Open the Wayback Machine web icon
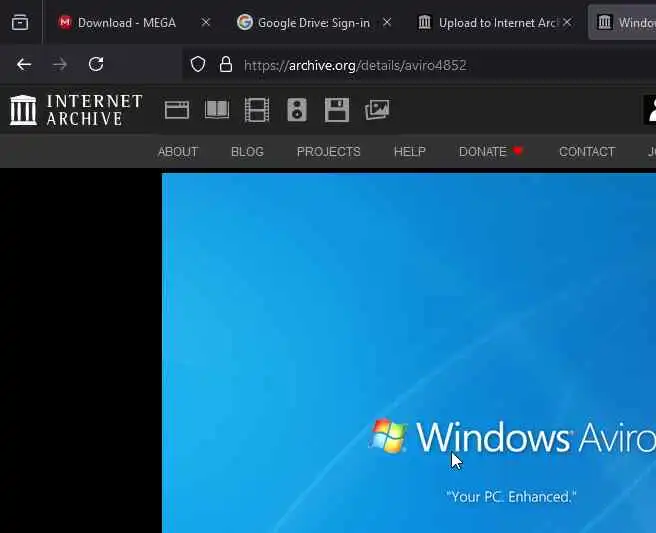Viewport: 656px width, 533px height. click(177, 110)
